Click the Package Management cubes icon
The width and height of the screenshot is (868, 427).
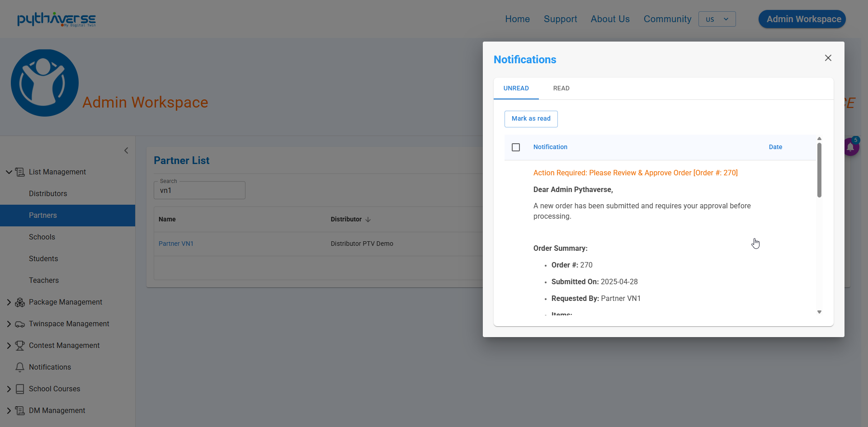point(20,302)
